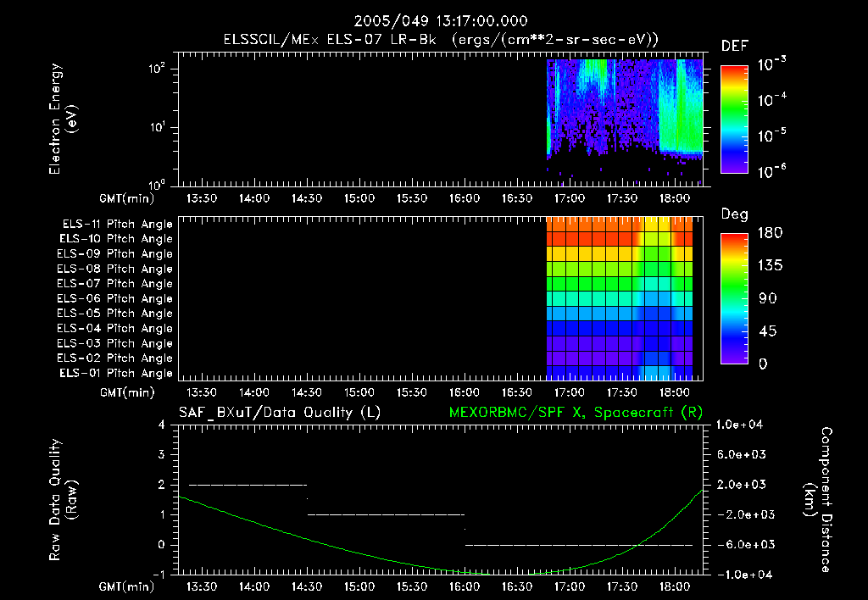Click the '6.0e+03' right axis tick value
Viewport: 868px width, 600px height.
pos(741,454)
